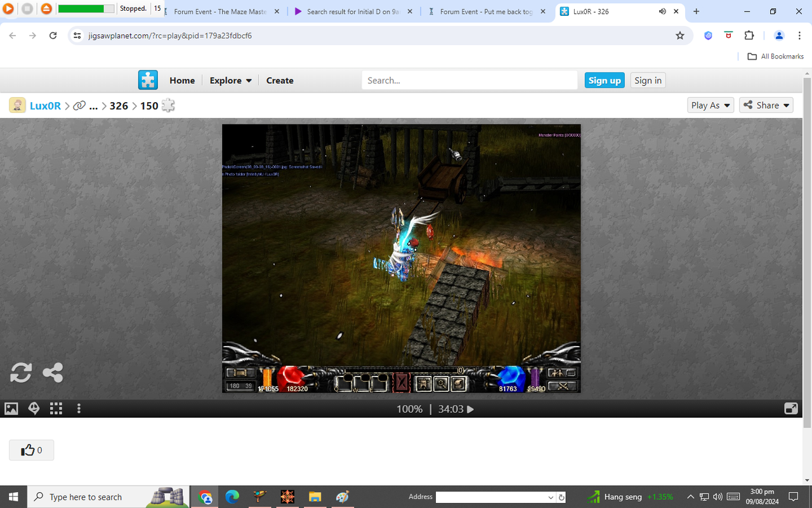
Task: Click the Hang seng stock widget
Action: 630,497
